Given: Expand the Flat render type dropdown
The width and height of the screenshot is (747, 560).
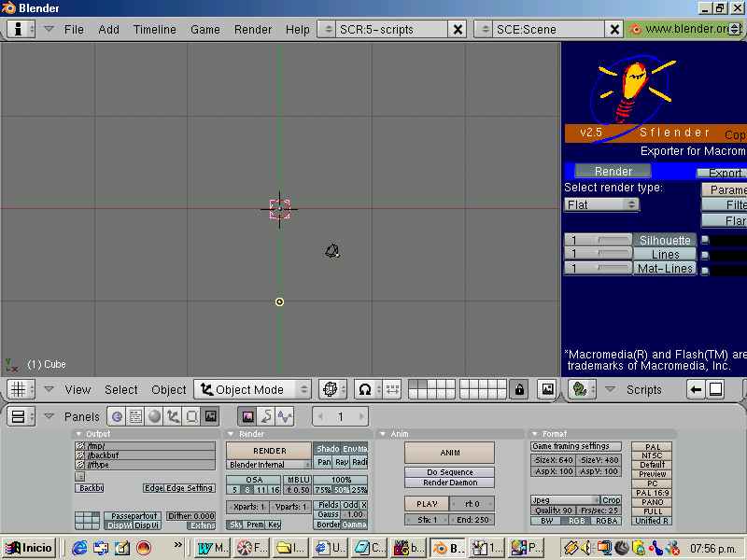Looking at the screenshot, I should (601, 204).
